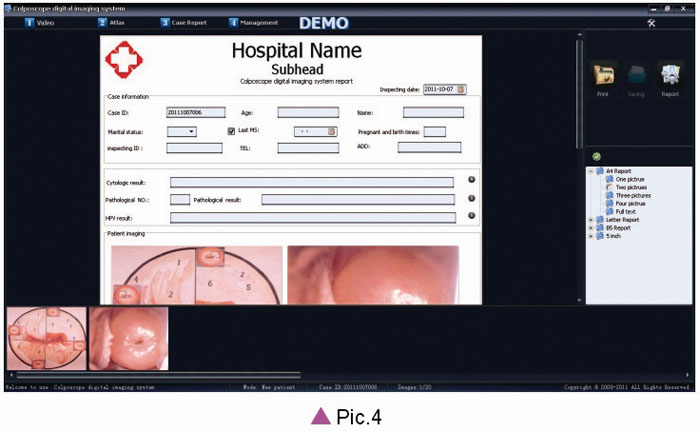Open the wrench tools settings icon
700x432 pixels.
coord(651,23)
